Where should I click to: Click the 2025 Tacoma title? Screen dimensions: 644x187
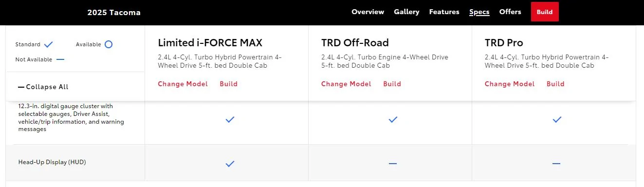114,13
